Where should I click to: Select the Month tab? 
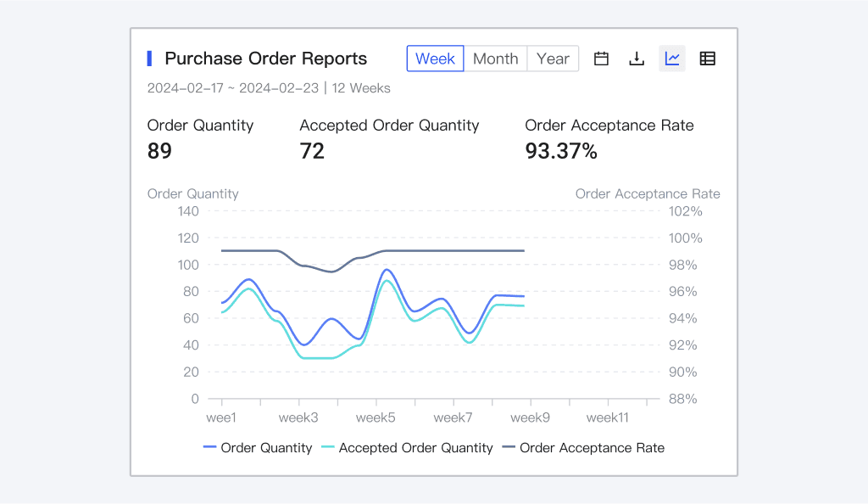(495, 59)
